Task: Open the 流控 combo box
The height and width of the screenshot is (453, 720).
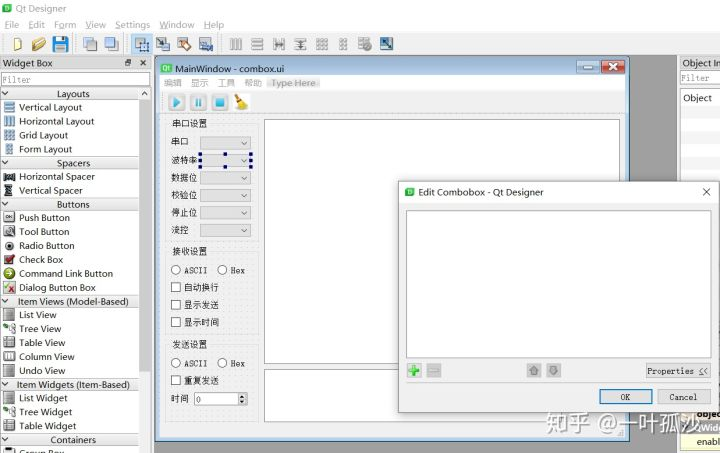Action: tap(225, 230)
